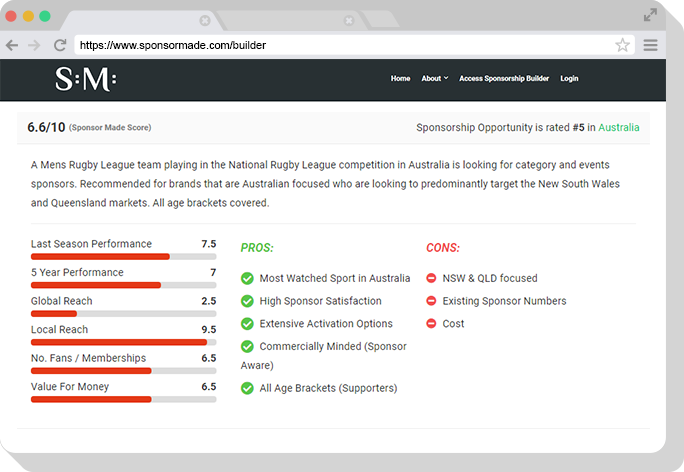
Task: Click the 6.6/10 score text
Action: tap(46, 127)
